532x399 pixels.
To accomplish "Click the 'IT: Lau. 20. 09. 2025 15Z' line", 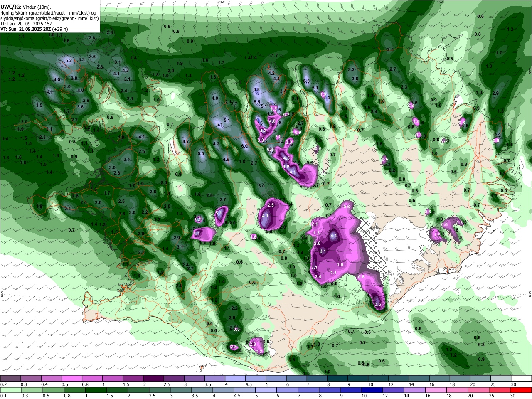I will [26, 24].
